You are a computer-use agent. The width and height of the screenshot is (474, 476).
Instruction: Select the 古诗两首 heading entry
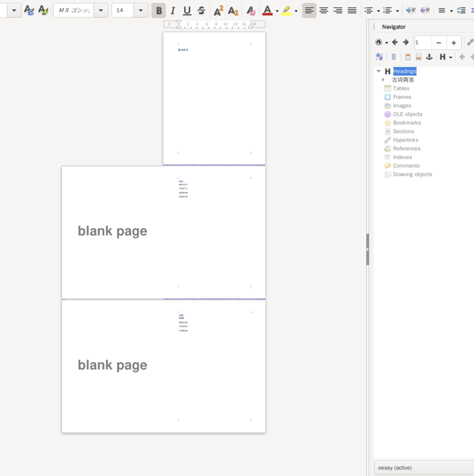point(403,80)
